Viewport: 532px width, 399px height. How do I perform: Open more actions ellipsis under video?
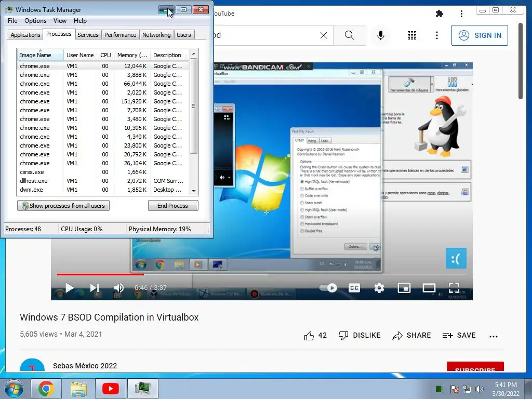494,336
